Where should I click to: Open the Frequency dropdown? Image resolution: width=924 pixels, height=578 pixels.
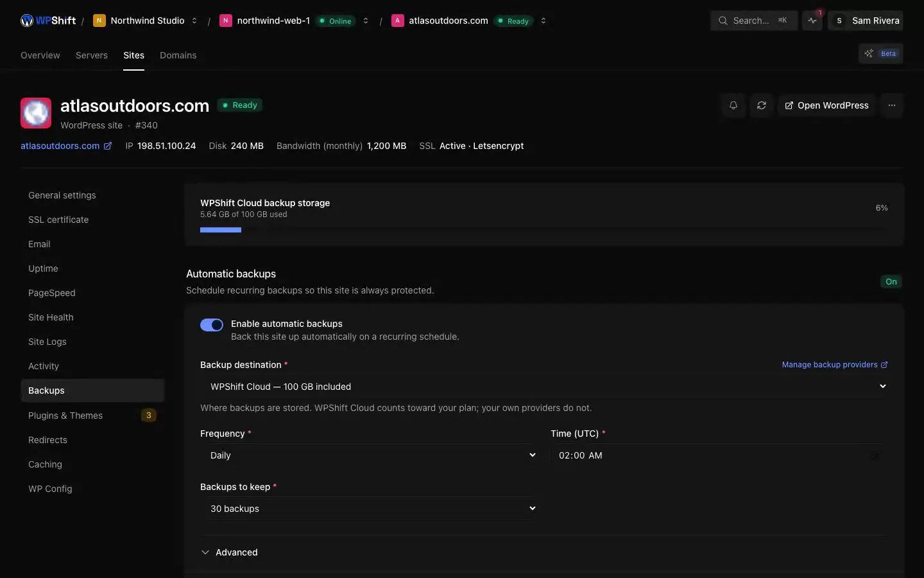coord(369,455)
